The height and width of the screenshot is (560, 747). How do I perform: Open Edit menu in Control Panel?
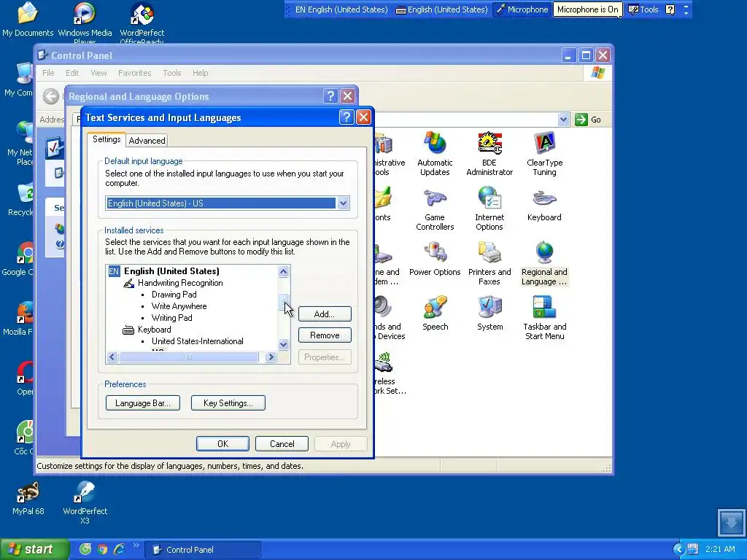click(x=72, y=73)
